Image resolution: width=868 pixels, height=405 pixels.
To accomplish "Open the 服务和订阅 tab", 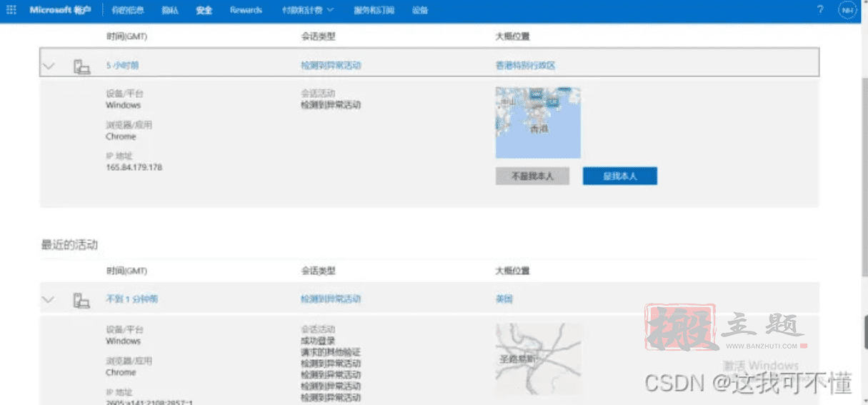I will (x=374, y=10).
